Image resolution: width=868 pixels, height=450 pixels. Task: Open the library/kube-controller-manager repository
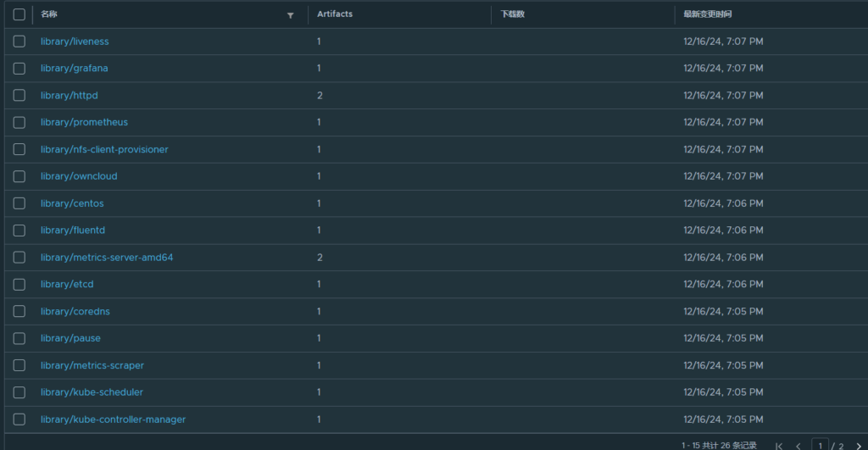(x=113, y=419)
